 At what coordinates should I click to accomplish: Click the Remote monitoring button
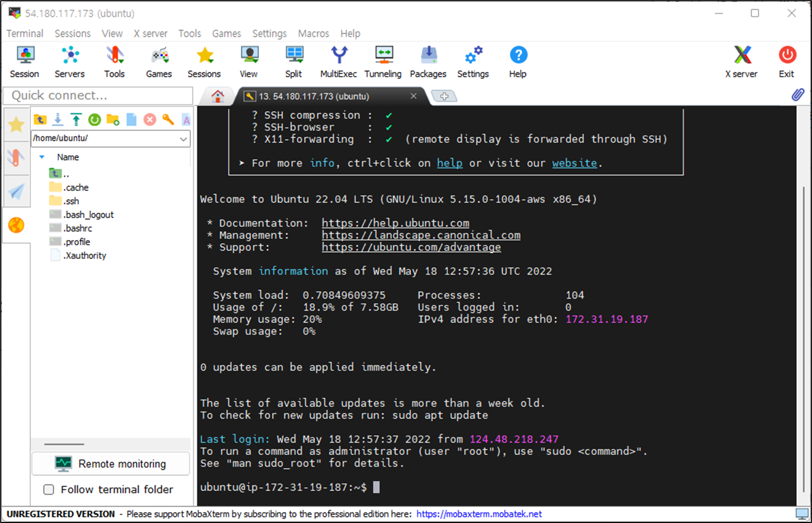111,464
